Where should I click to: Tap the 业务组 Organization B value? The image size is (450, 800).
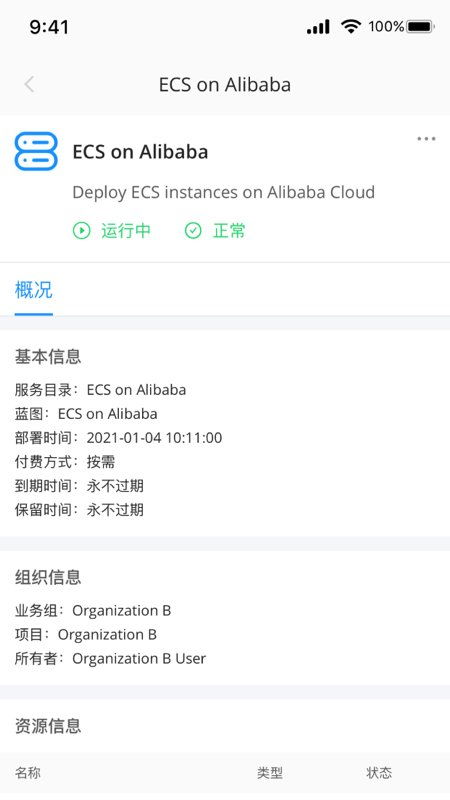point(121,611)
